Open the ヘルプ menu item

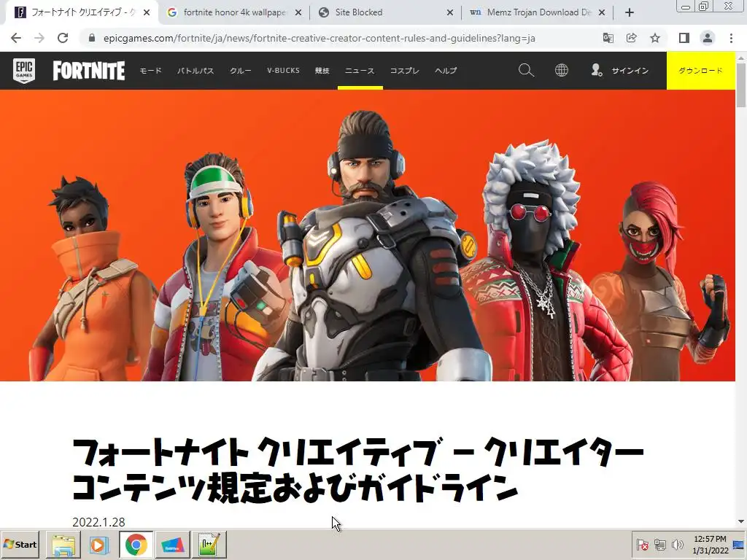(x=446, y=71)
